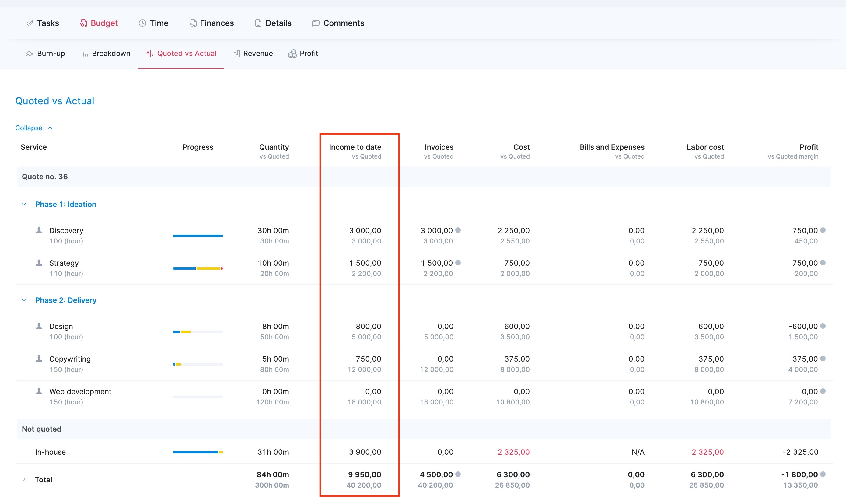Click the Finances icon
This screenshot has width=846, height=504.
[193, 23]
